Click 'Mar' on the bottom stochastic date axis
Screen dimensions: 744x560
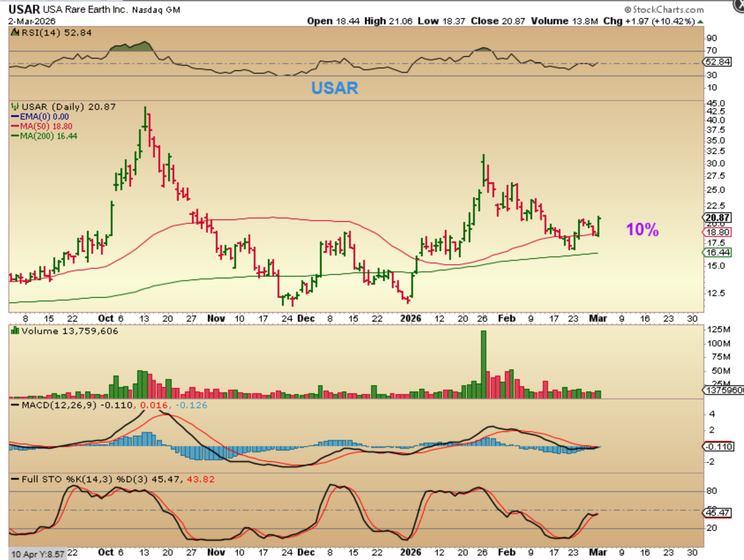598,552
